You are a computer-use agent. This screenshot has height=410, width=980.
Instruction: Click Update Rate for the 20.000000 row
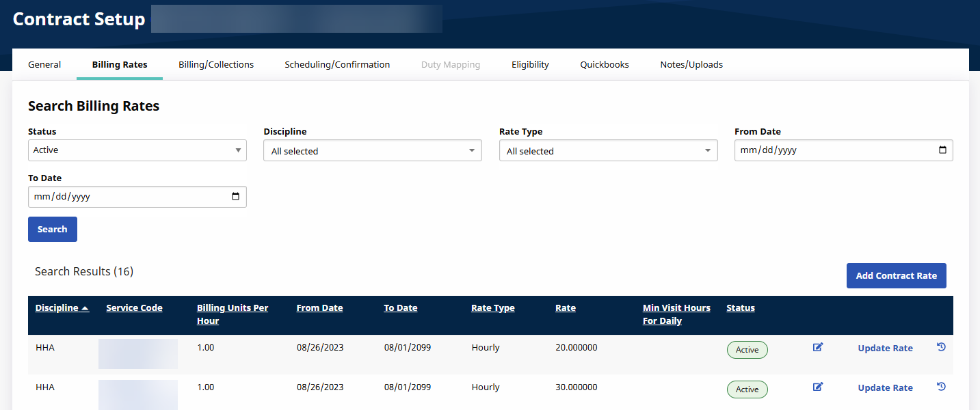click(x=885, y=348)
